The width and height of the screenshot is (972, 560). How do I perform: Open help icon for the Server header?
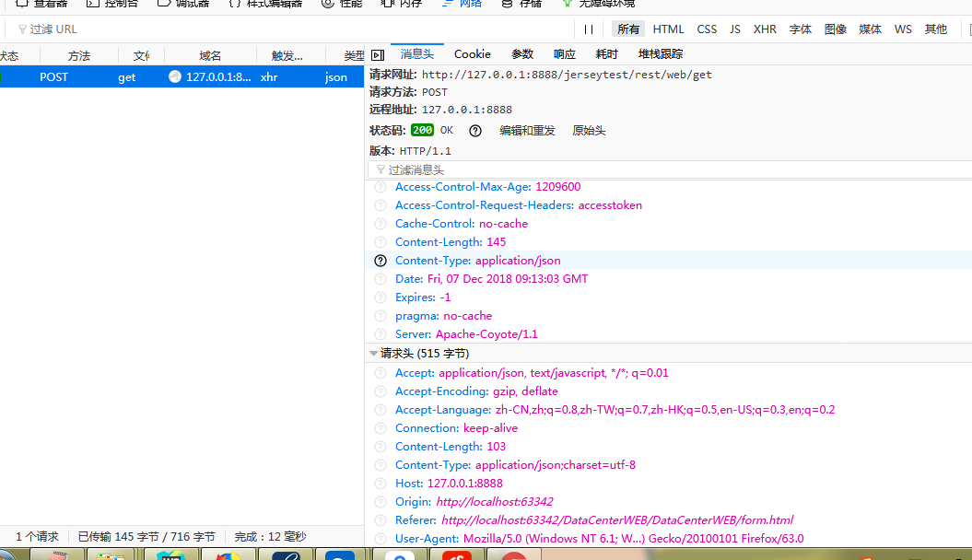[x=381, y=334]
